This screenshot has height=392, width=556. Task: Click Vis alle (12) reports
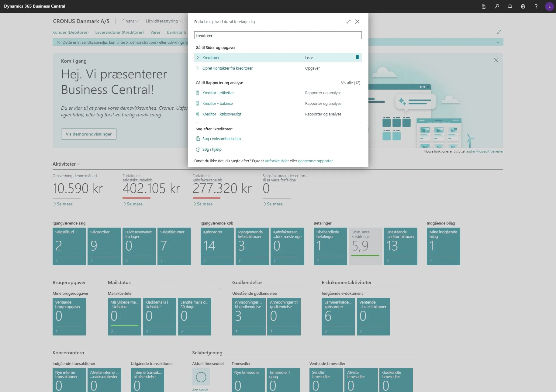click(351, 83)
